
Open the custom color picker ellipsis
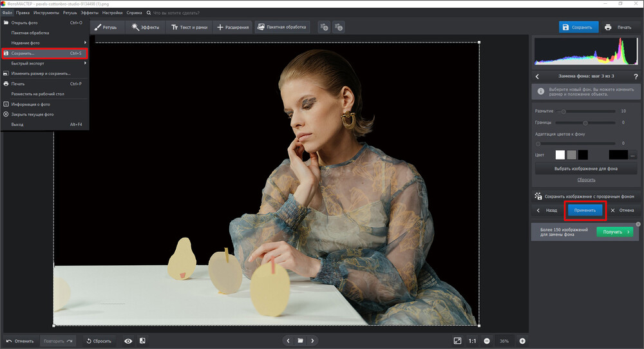coord(633,155)
